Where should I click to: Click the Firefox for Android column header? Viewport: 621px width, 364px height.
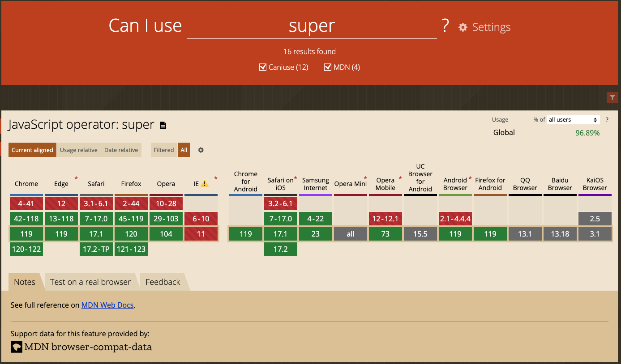[x=490, y=184]
